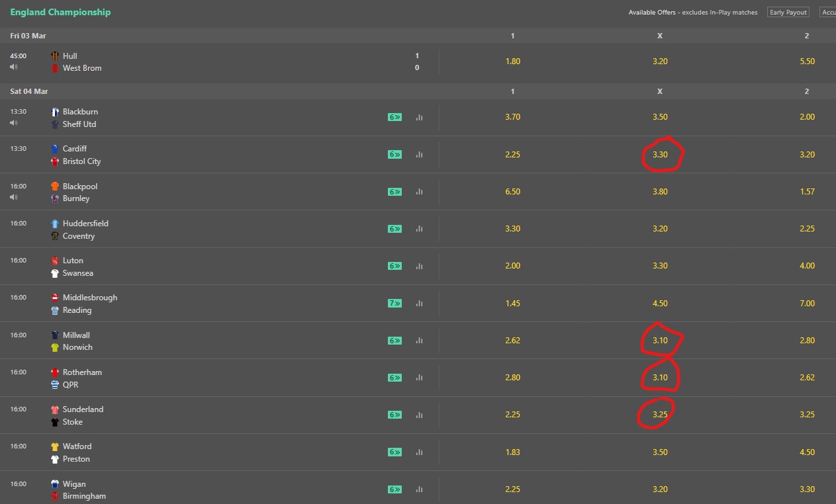Open the 6» badge on Huddersfield row
Image resolution: width=836 pixels, height=504 pixels.
point(395,229)
